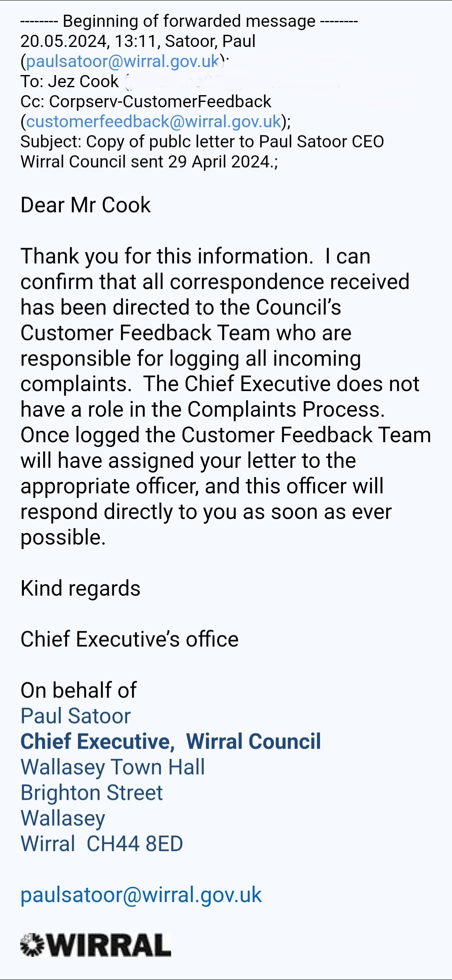Viewport: 452px width, 980px height.
Task: Click the 'Beginning of forwarded message' line
Action: 189,21
